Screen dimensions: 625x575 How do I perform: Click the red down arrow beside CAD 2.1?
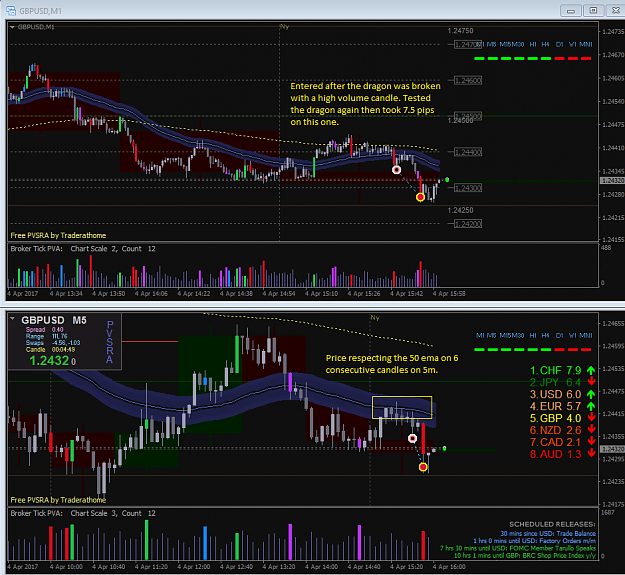pos(591,442)
